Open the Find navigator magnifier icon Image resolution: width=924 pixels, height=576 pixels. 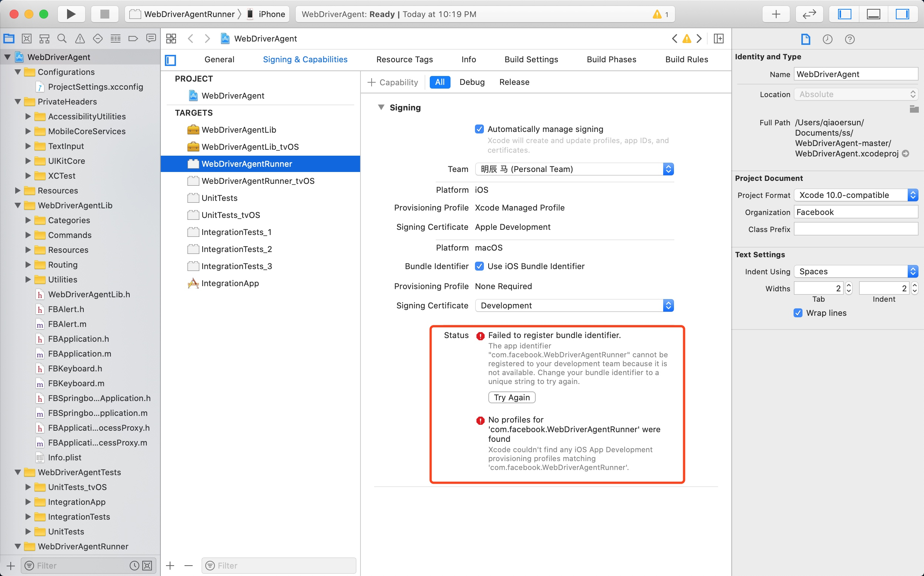[62, 39]
